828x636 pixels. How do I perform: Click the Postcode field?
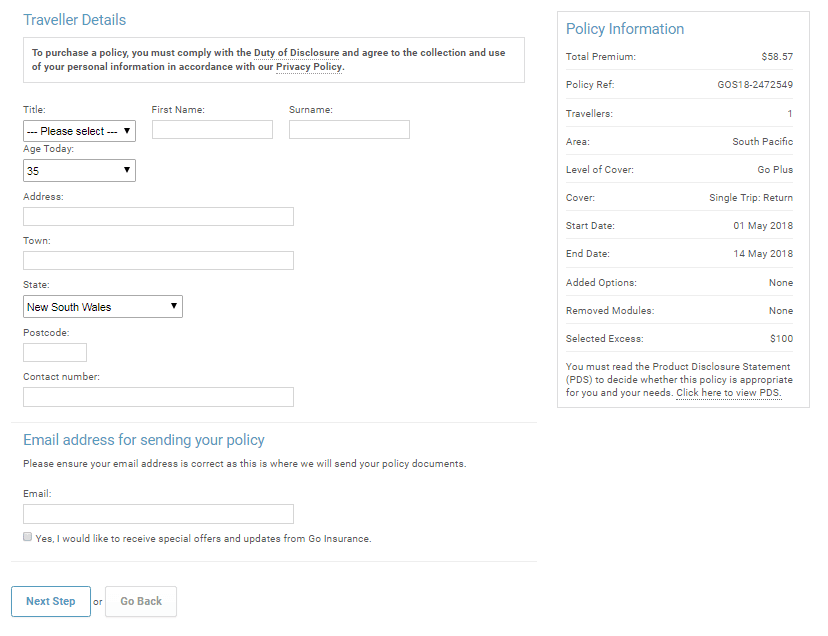point(55,352)
